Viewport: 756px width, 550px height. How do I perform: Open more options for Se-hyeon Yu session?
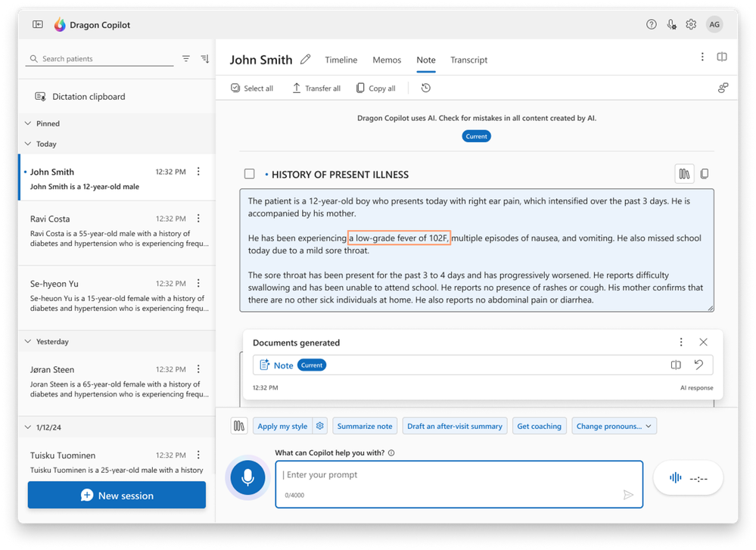click(x=198, y=284)
